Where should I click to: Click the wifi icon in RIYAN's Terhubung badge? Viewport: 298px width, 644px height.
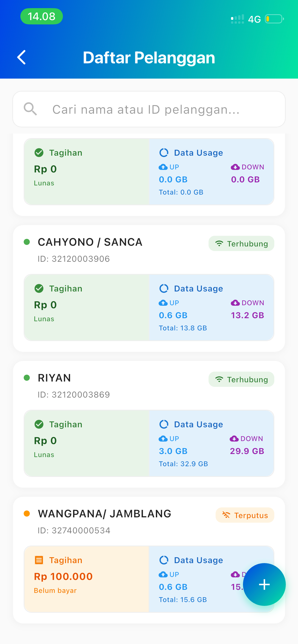click(219, 379)
